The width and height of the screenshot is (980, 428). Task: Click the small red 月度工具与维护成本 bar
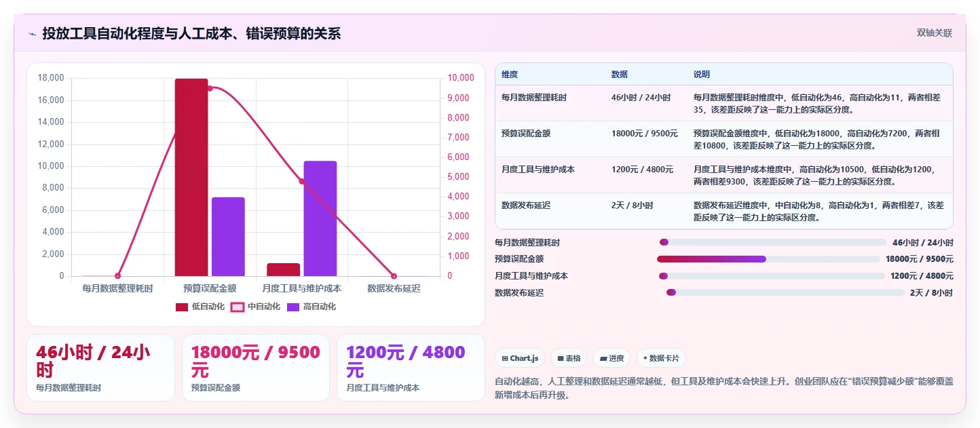(283, 269)
